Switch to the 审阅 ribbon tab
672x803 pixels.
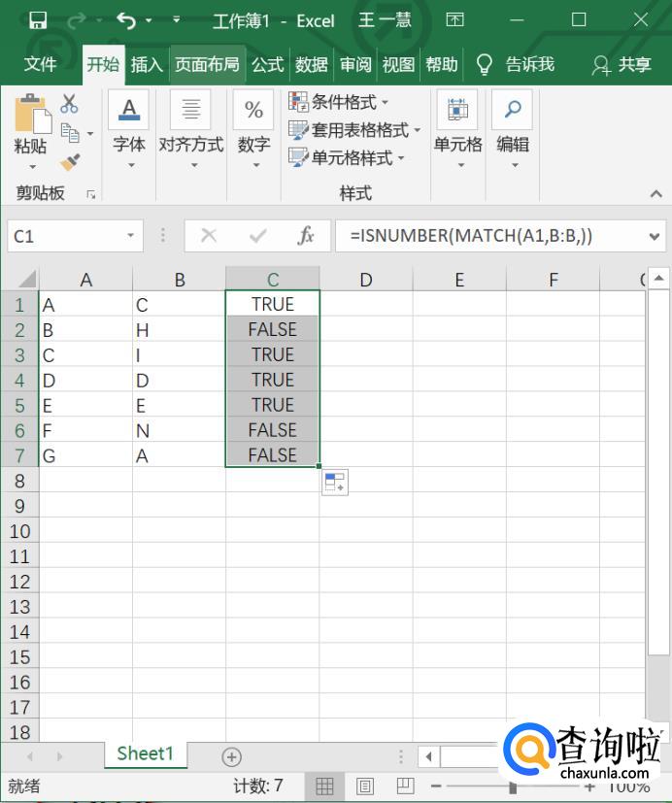tap(355, 64)
